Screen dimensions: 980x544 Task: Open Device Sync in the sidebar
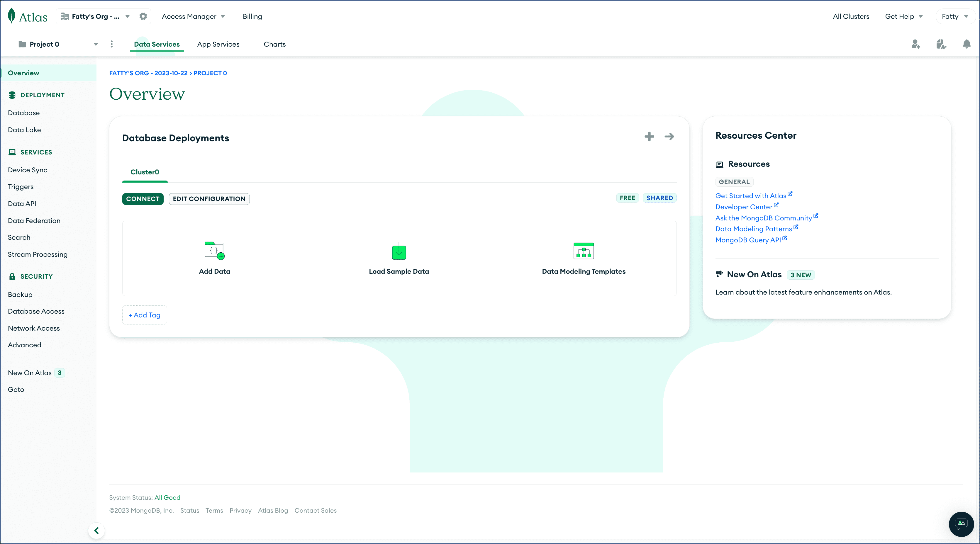coord(27,170)
